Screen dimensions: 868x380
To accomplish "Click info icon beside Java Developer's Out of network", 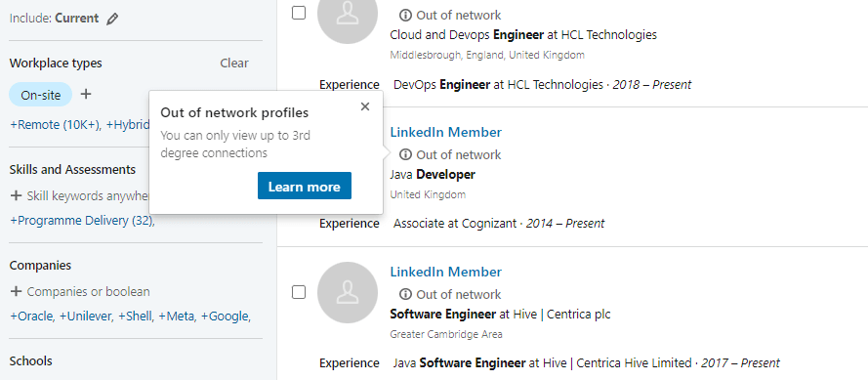I will click(x=406, y=154).
